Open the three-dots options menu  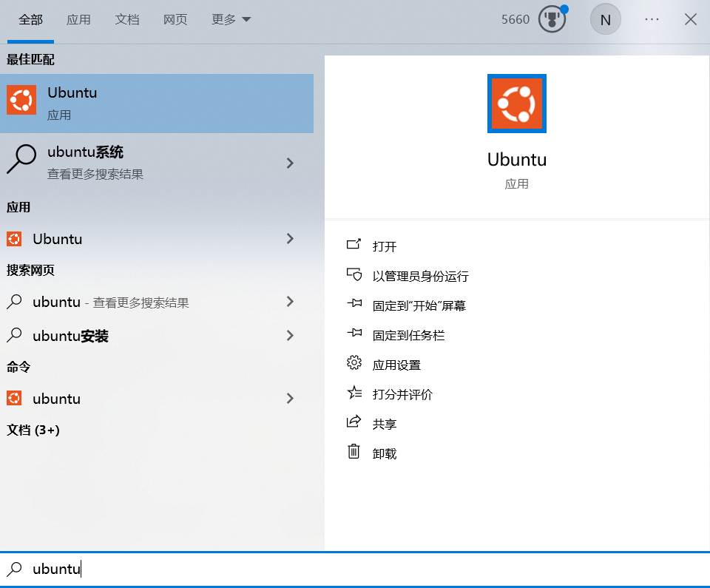pos(652,19)
